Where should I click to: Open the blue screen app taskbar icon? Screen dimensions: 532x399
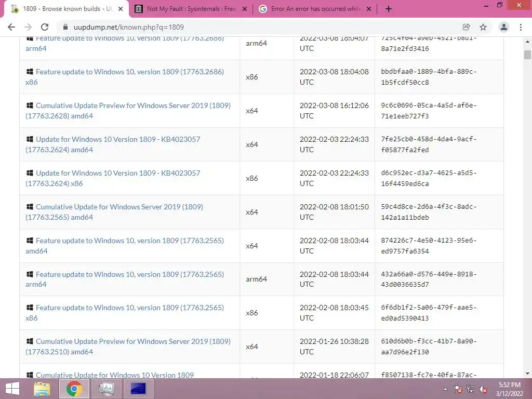click(138, 389)
